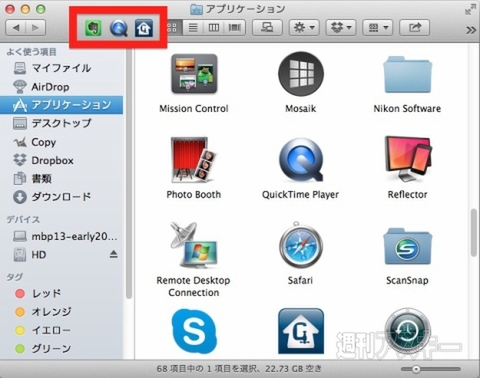Viewport: 480px width, 378px height.
Task: Open Dropbox in the sidebar
Action: (x=61, y=160)
